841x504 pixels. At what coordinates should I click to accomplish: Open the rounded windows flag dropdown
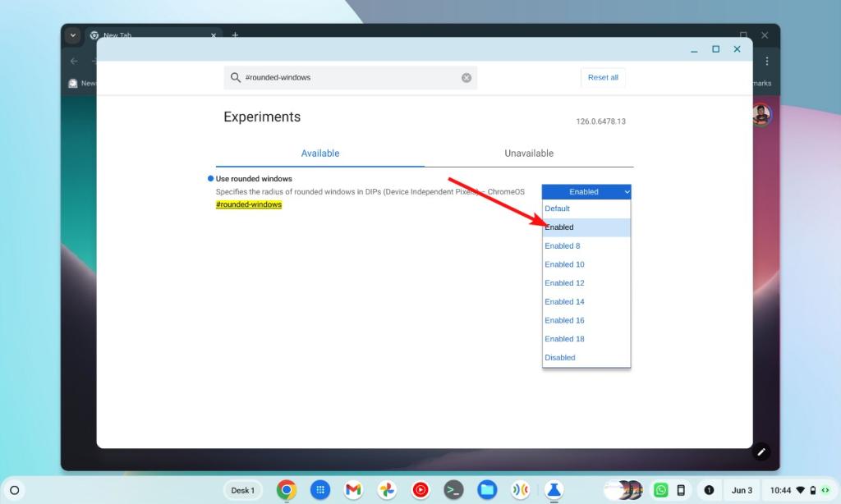click(x=586, y=191)
